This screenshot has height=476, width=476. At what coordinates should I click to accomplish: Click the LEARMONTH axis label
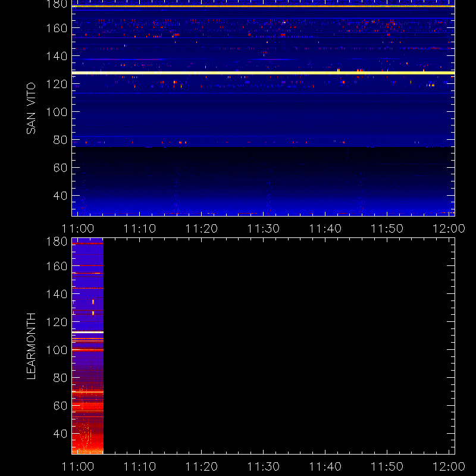[x=31, y=346]
